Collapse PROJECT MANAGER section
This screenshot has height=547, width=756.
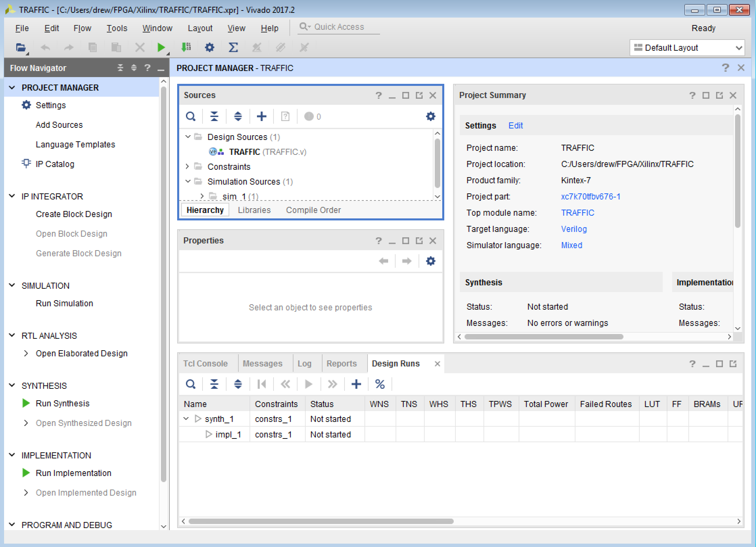click(x=12, y=88)
